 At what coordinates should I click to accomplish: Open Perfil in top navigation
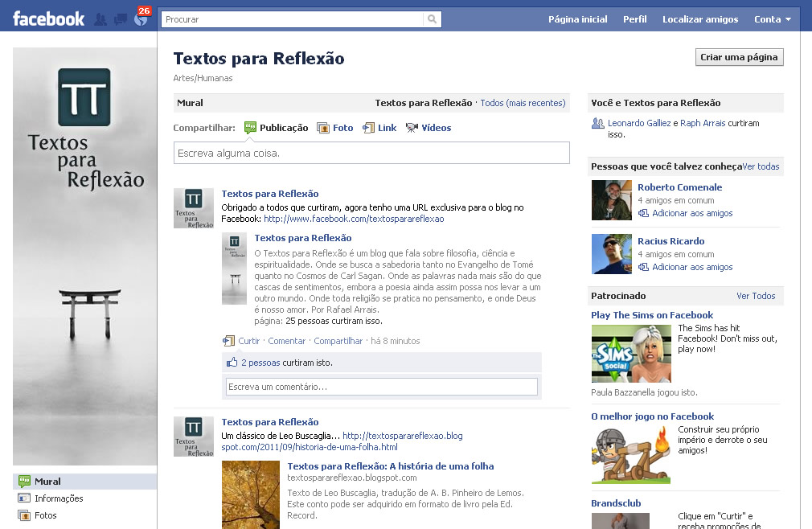tap(635, 19)
